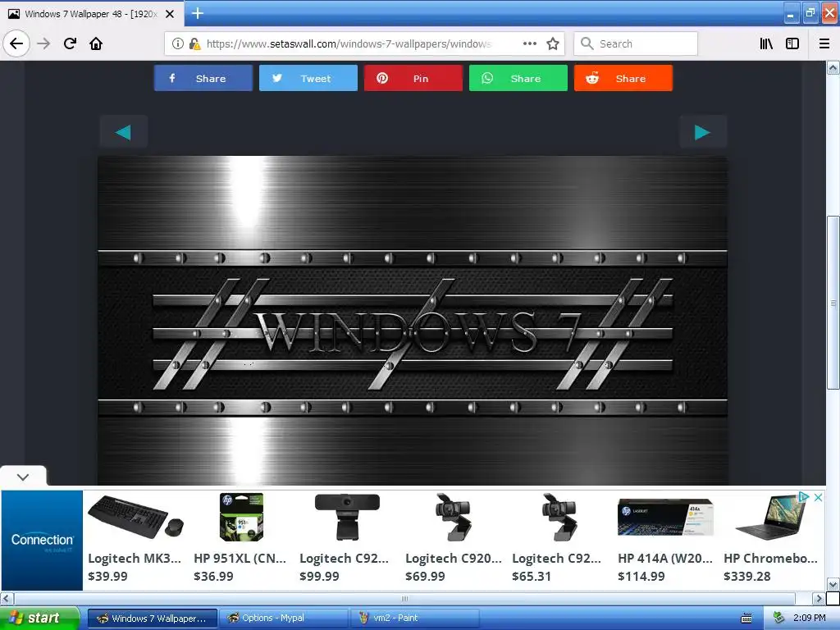The image size is (840, 630).
Task: Open Logitech MK3 keyboard $39.99 ad
Action: click(x=135, y=538)
